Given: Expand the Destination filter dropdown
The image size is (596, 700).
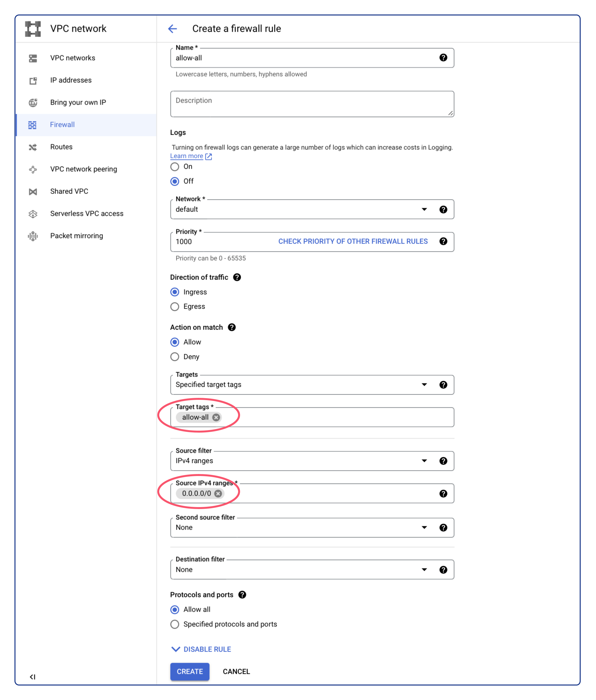Looking at the screenshot, I should (424, 569).
